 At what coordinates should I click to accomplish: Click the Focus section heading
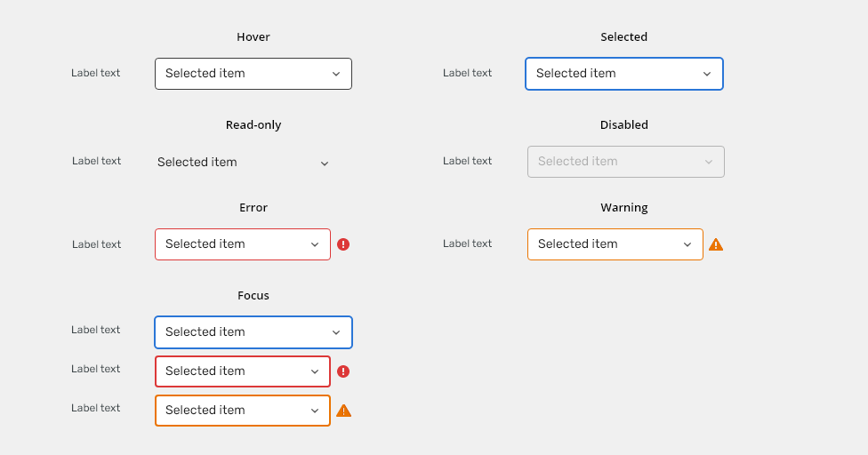pyautogui.click(x=253, y=296)
